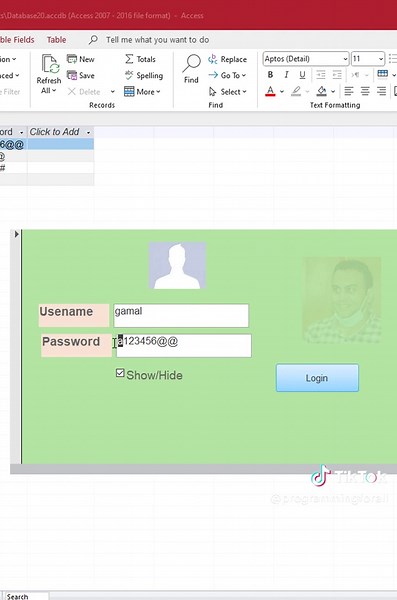
Task: Click the bullets list icon
Action: coord(393,59)
